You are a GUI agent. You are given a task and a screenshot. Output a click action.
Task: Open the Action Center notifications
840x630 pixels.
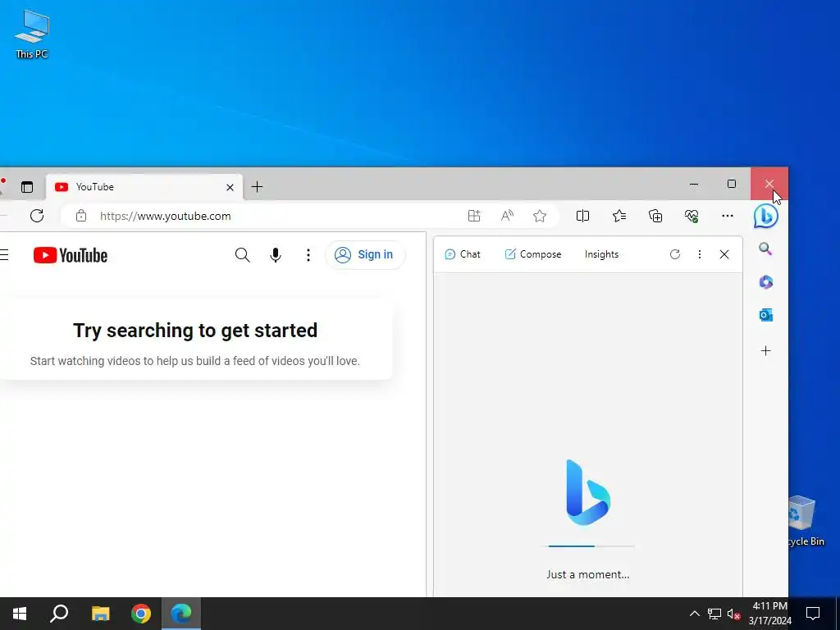[813, 614]
